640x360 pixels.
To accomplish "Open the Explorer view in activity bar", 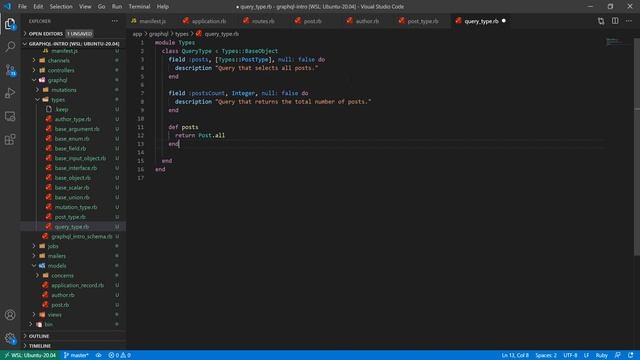I will point(10,24).
